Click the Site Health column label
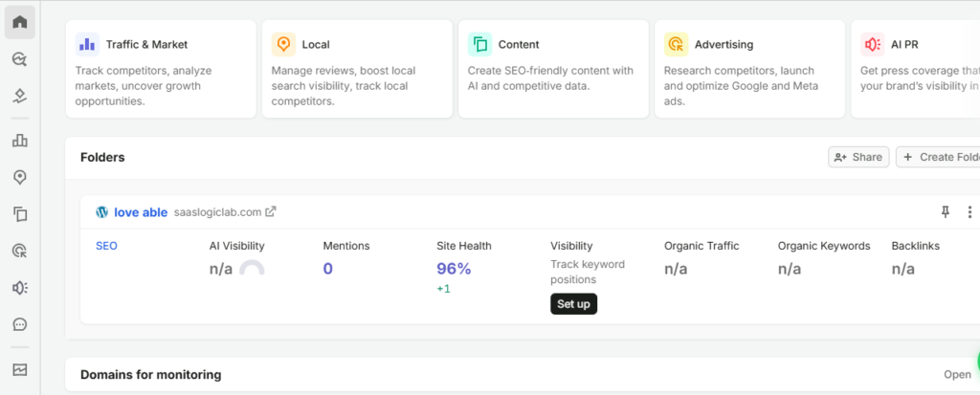 point(464,246)
